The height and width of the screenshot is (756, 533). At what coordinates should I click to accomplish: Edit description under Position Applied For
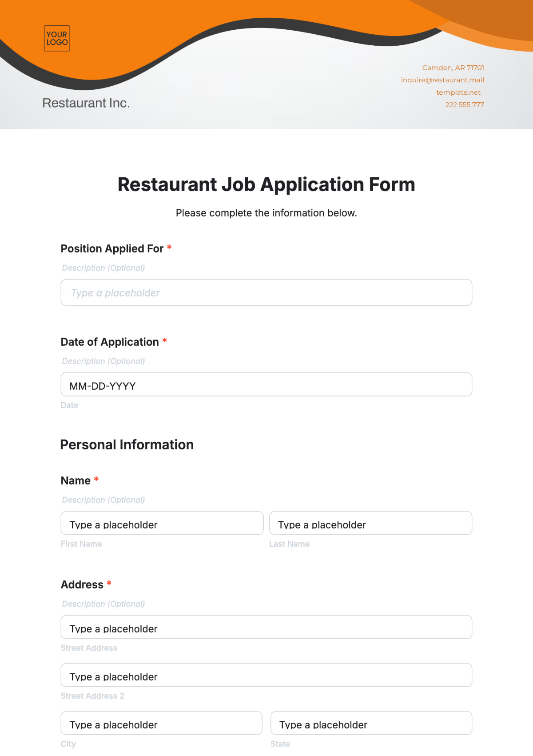click(x=103, y=268)
